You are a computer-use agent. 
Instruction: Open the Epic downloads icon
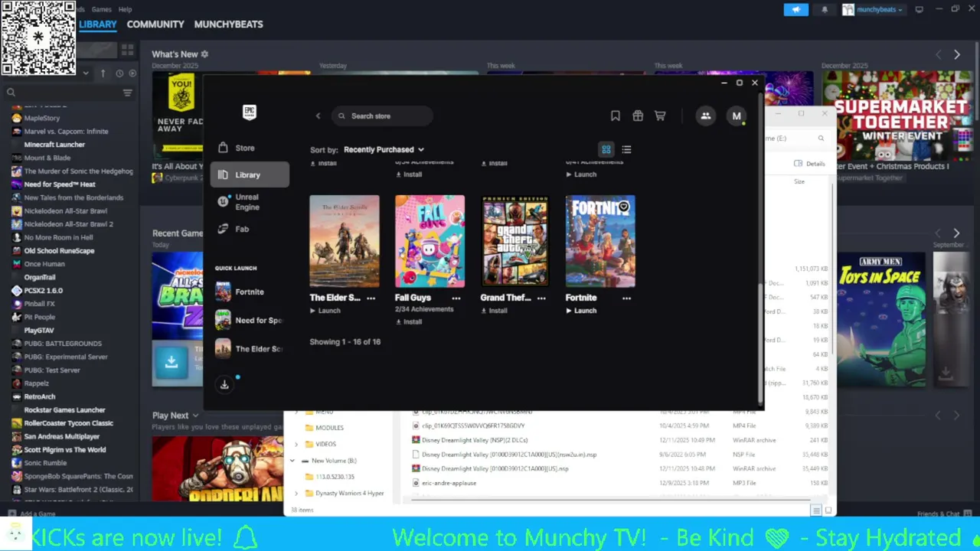click(x=224, y=384)
